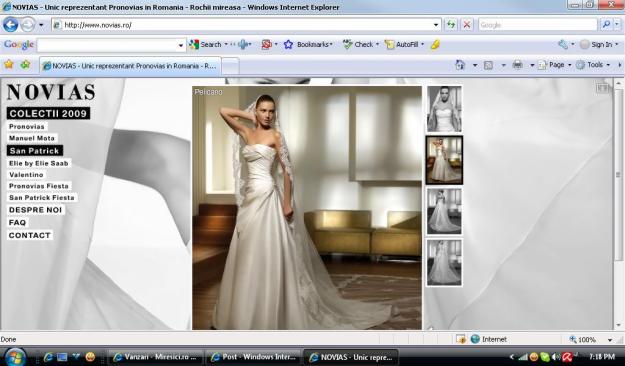Click the Print icon
This screenshot has height=366, width=625.
(517, 65)
